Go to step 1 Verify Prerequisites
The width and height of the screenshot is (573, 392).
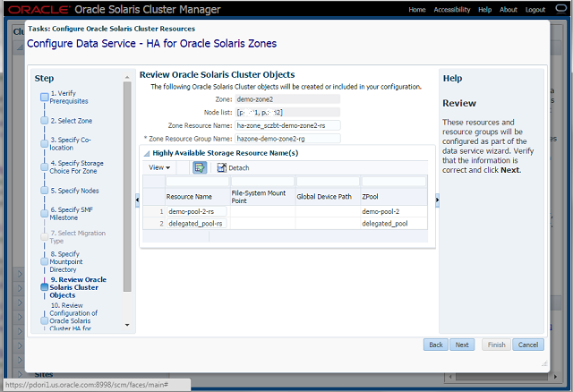tap(68, 98)
